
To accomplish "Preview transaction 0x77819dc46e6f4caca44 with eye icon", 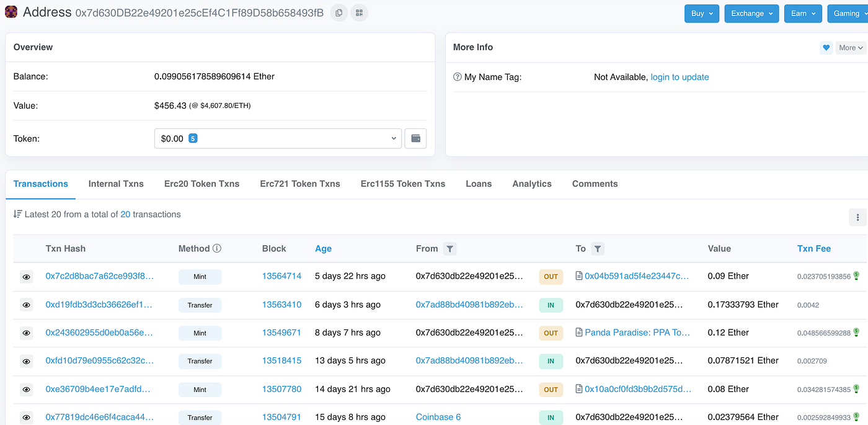I will (26, 418).
